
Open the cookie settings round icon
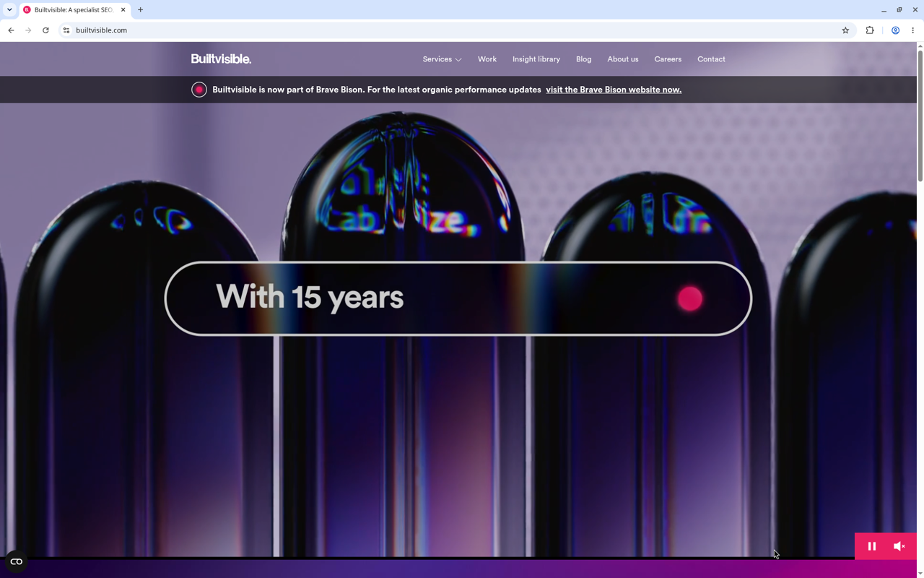point(16,561)
